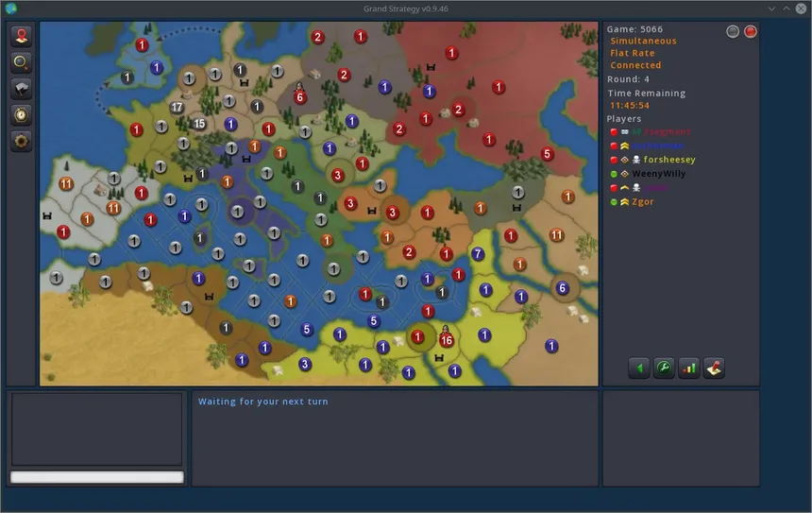Click the skull icon beside forsheesey
This screenshot has height=513, width=812.
pos(636,160)
